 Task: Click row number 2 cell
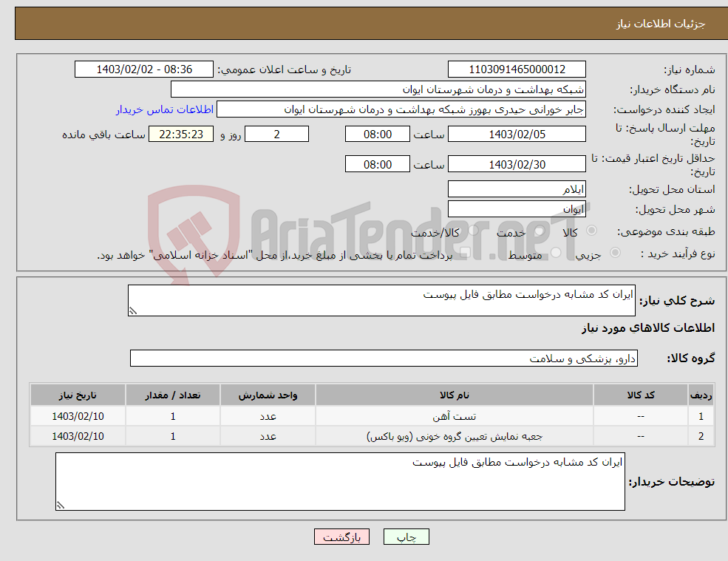[x=701, y=436]
